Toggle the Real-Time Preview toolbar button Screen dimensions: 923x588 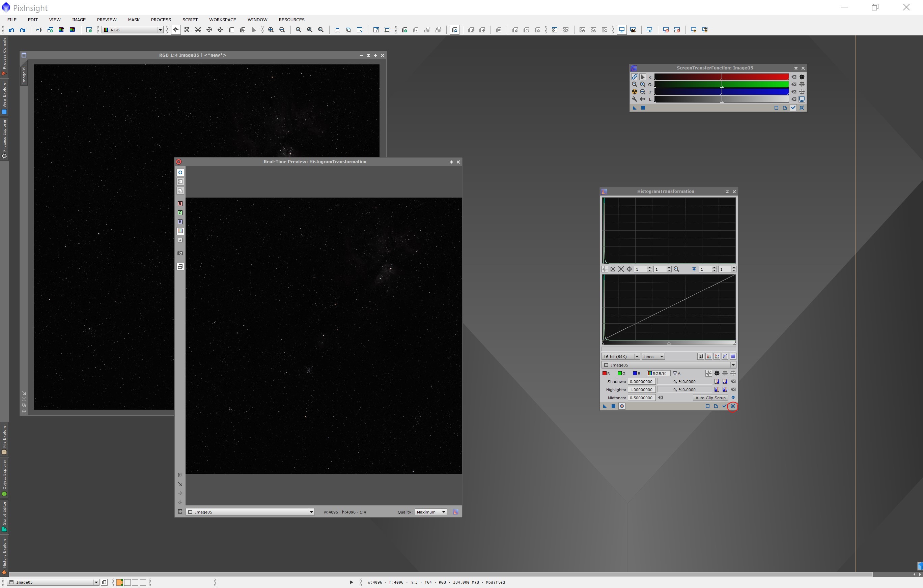click(x=455, y=30)
